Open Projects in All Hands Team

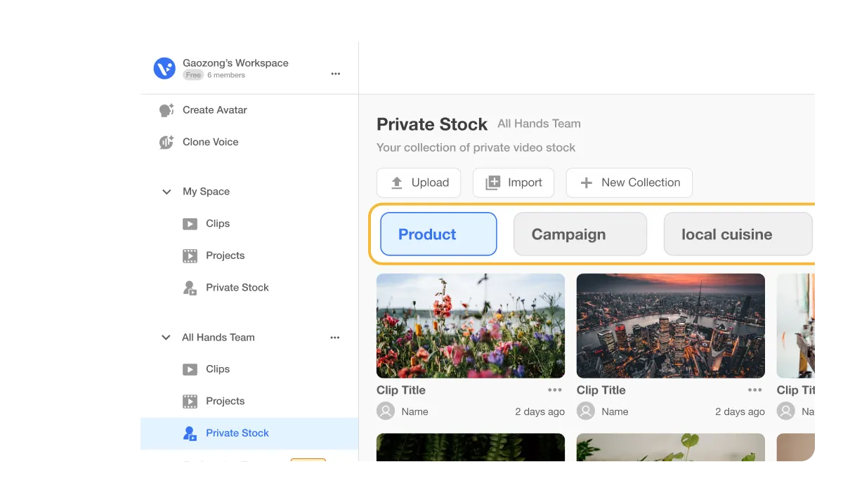pos(225,401)
